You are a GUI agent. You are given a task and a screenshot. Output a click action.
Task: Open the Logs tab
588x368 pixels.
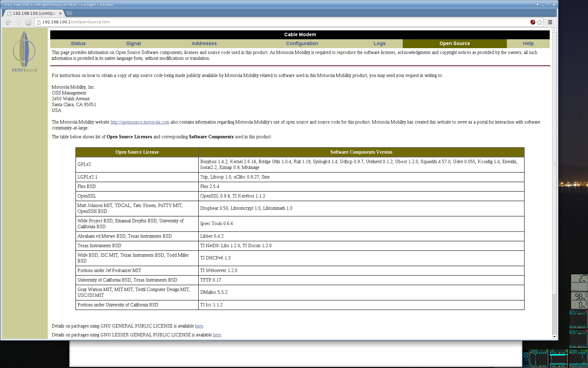(379, 44)
